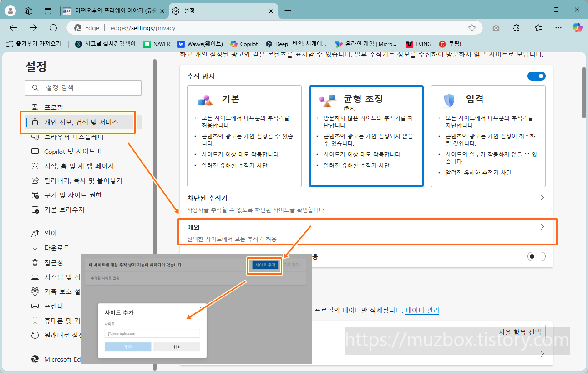Close the 어떤오후의 프리웨어 이야기 tab
Image resolution: width=588 pixels, height=373 pixels.
[162, 11]
